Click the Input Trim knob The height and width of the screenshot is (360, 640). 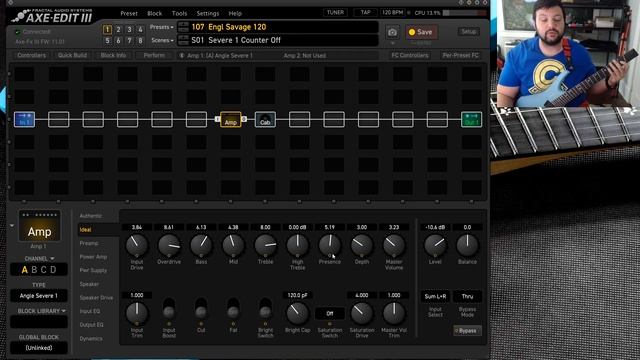pyautogui.click(x=137, y=313)
